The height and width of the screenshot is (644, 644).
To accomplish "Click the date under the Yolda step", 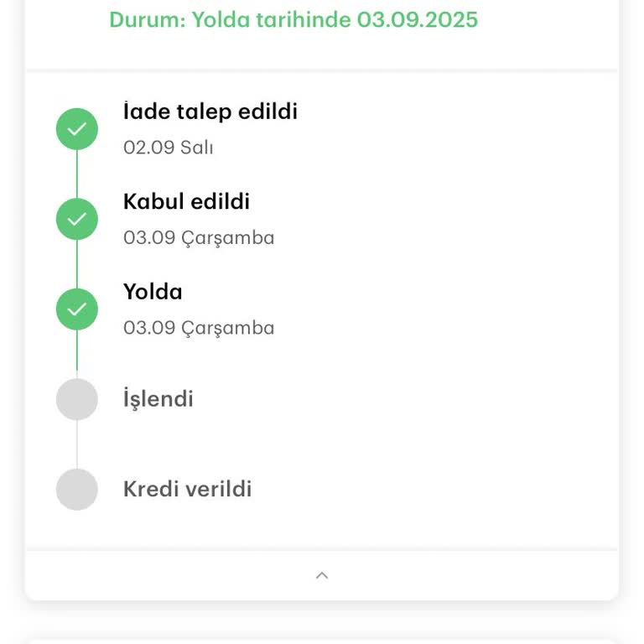I will click(199, 328).
